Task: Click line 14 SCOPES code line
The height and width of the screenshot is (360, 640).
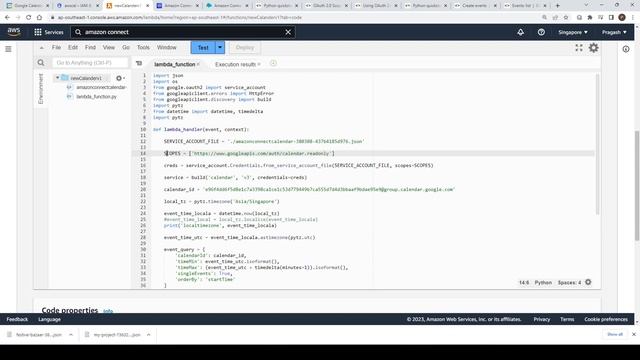Action: pos(249,153)
